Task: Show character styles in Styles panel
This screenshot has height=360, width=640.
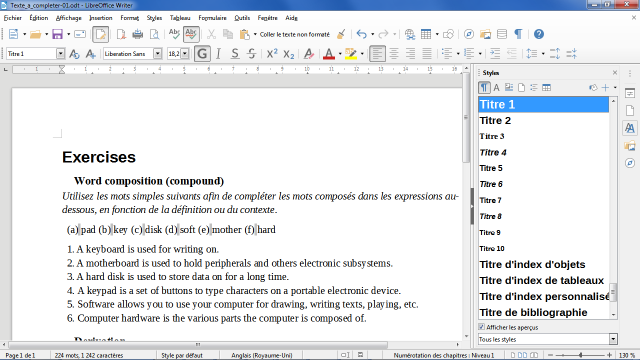Action: coord(496,88)
